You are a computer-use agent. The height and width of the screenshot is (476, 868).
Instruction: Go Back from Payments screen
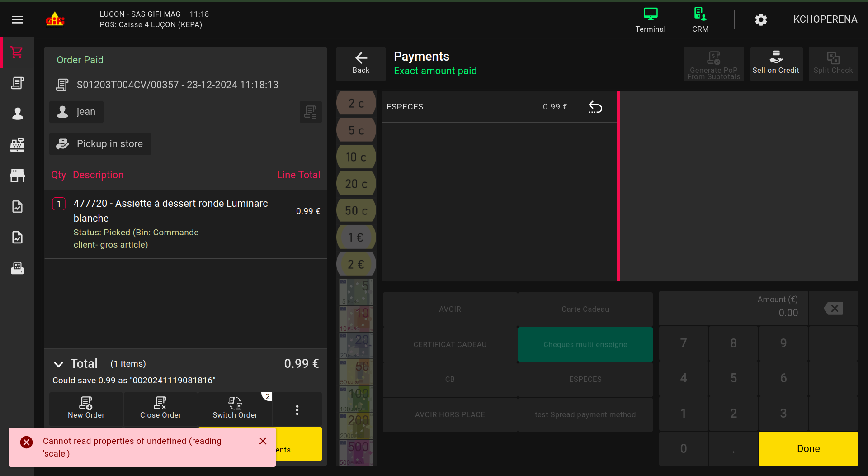tap(361, 64)
